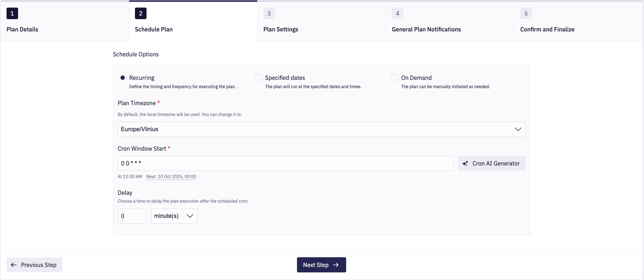Image resolution: width=644 pixels, height=280 pixels.
Task: Go to General Plan Notifications tab
Action: [426, 29]
